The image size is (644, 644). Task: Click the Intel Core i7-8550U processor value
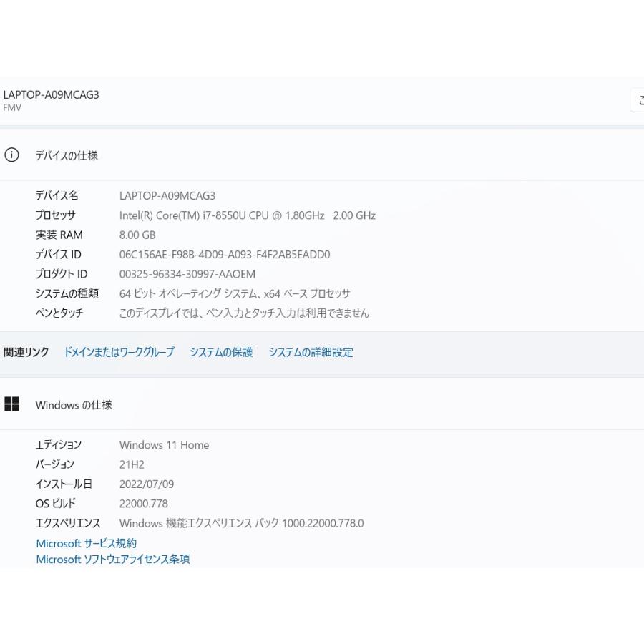click(247, 215)
